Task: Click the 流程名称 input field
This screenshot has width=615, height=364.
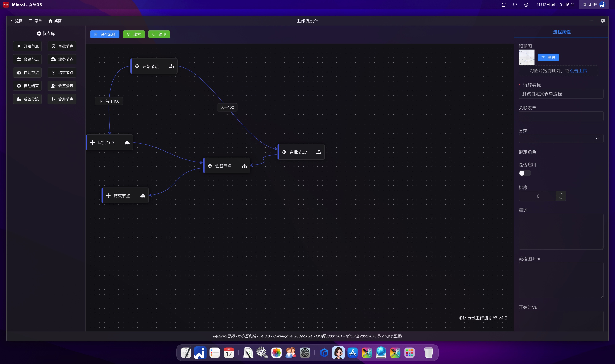Action: pyautogui.click(x=561, y=94)
